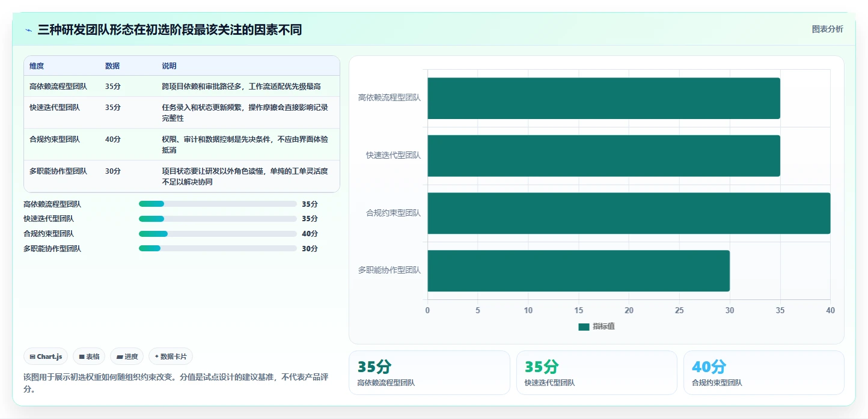Open the 40分 合规约束型团队 data card
This screenshot has width=868, height=419.
click(x=763, y=373)
